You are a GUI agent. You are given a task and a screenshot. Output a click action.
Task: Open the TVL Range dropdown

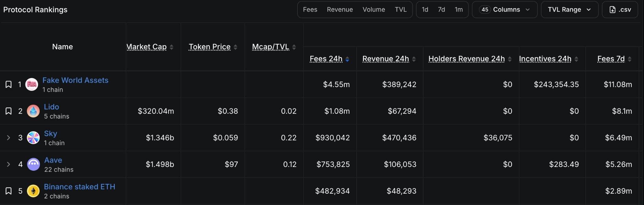tap(569, 9)
